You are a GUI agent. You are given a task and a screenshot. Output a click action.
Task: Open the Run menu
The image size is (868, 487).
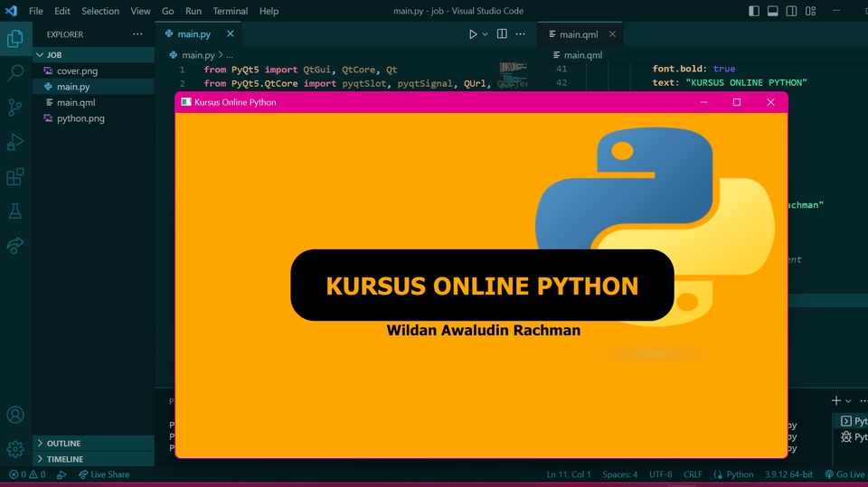tap(193, 11)
